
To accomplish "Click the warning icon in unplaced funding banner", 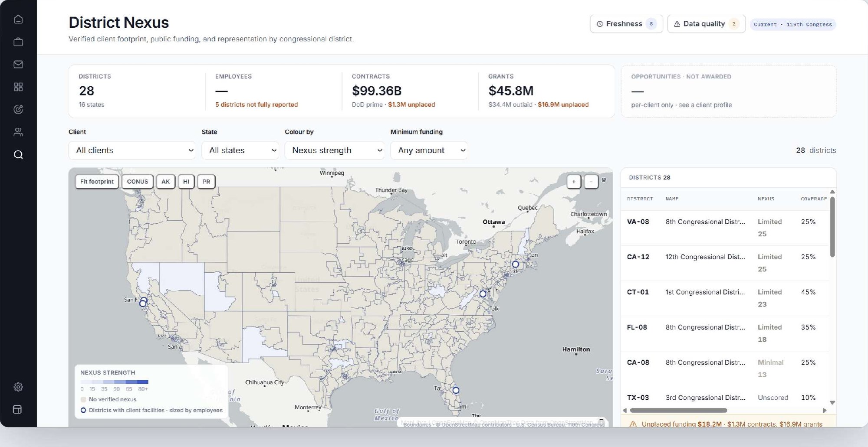I will [x=633, y=424].
